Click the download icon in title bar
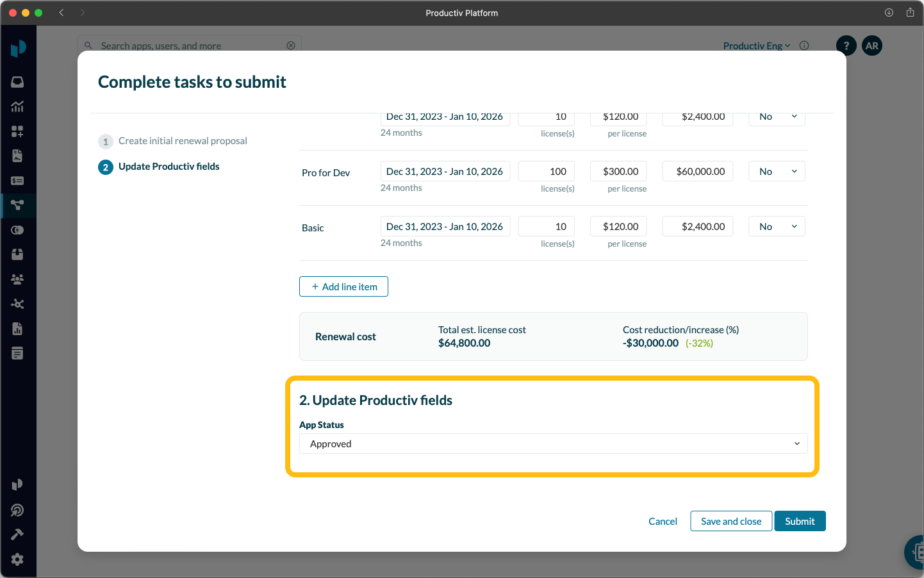This screenshot has height=578, width=924. [889, 12]
